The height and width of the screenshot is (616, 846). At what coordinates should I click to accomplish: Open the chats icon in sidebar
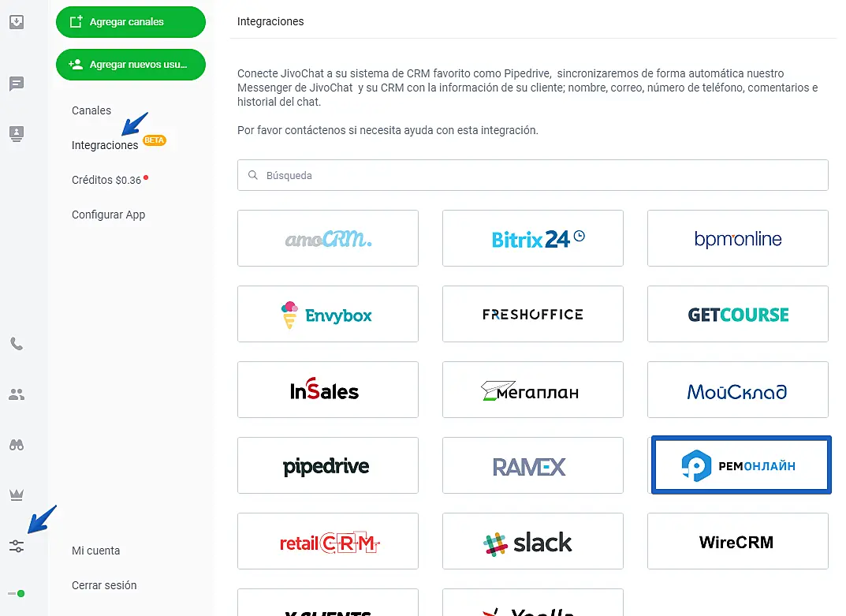(17, 84)
